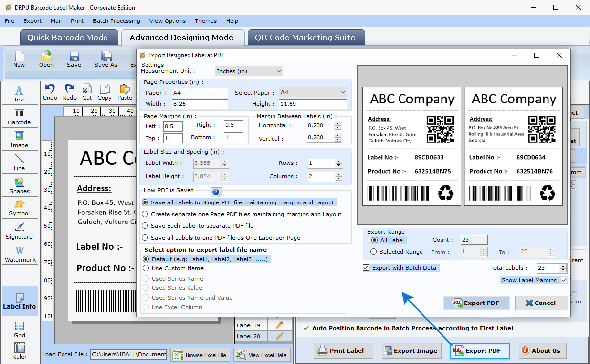Select the Shapes tool
Screen dimensions: 590x364
tap(20, 185)
